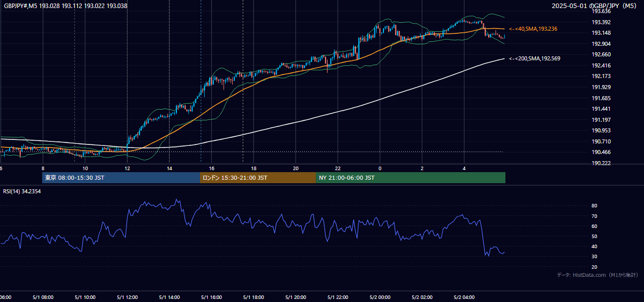This screenshot has width=644, height=302.
Task: Click the bottom time label 5/1 18:00
Action: click(253, 297)
